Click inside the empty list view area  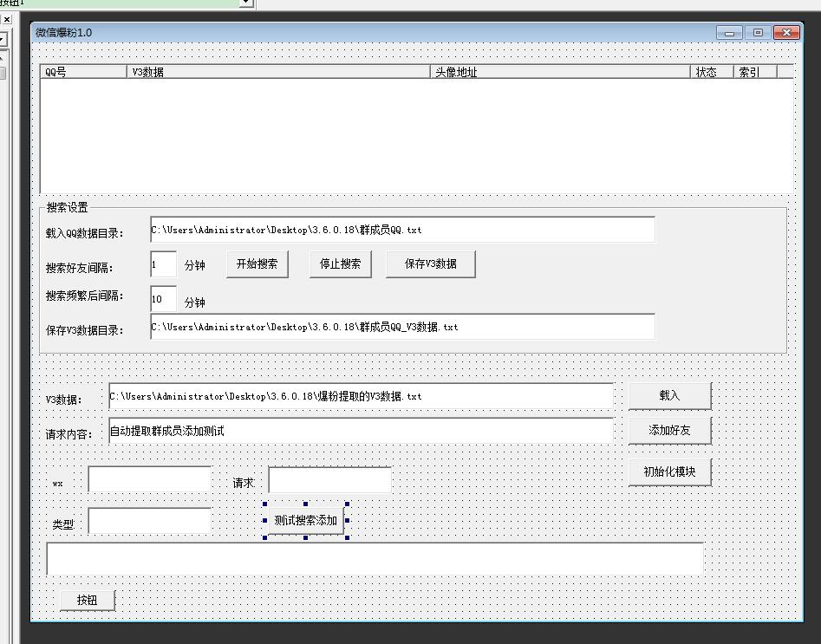(x=416, y=136)
